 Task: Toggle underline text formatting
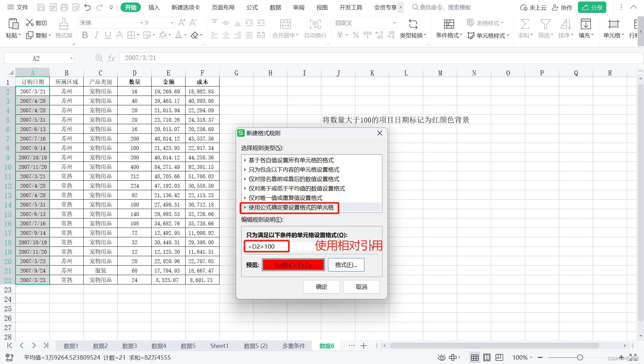click(x=108, y=35)
